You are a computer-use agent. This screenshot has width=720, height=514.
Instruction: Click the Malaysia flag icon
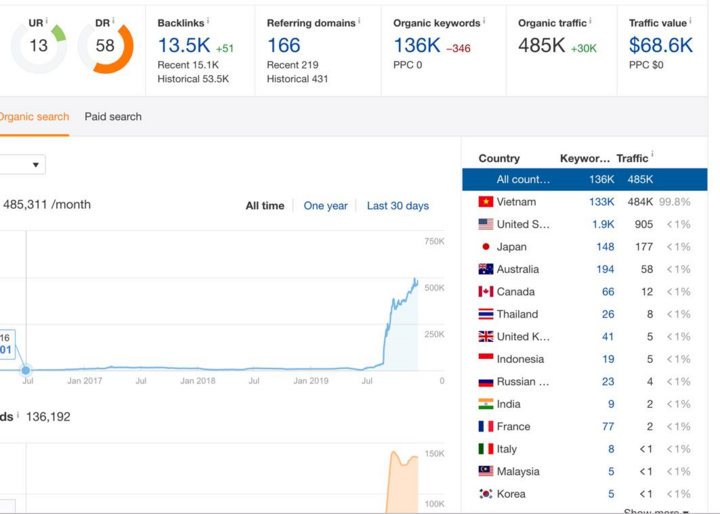coord(486,471)
